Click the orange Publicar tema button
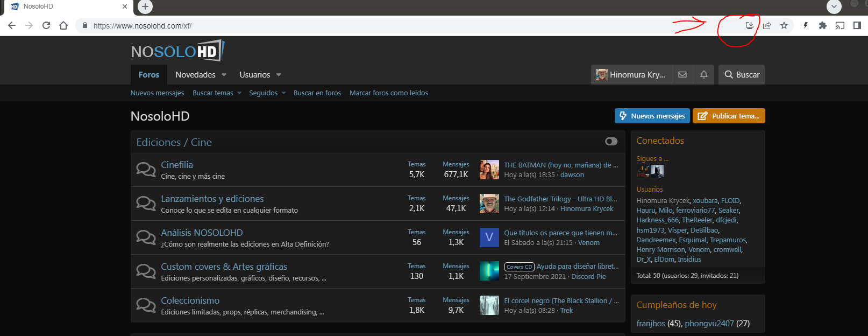This screenshot has width=868, height=336. pos(729,116)
